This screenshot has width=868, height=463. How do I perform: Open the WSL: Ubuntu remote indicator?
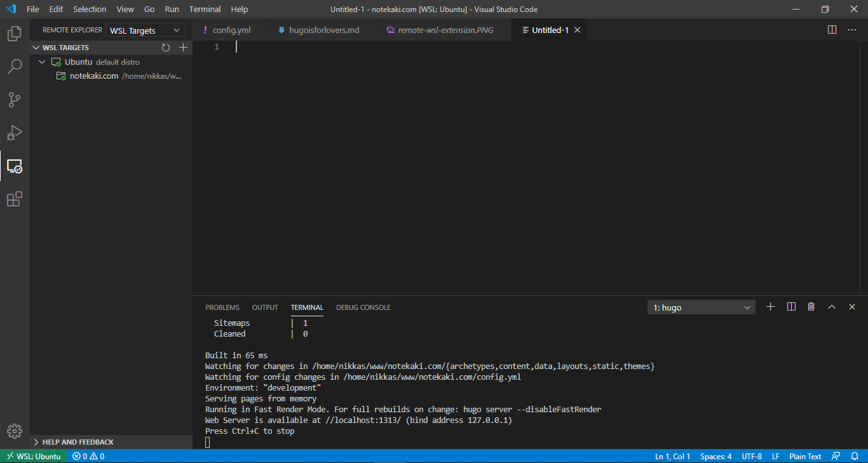pos(33,456)
